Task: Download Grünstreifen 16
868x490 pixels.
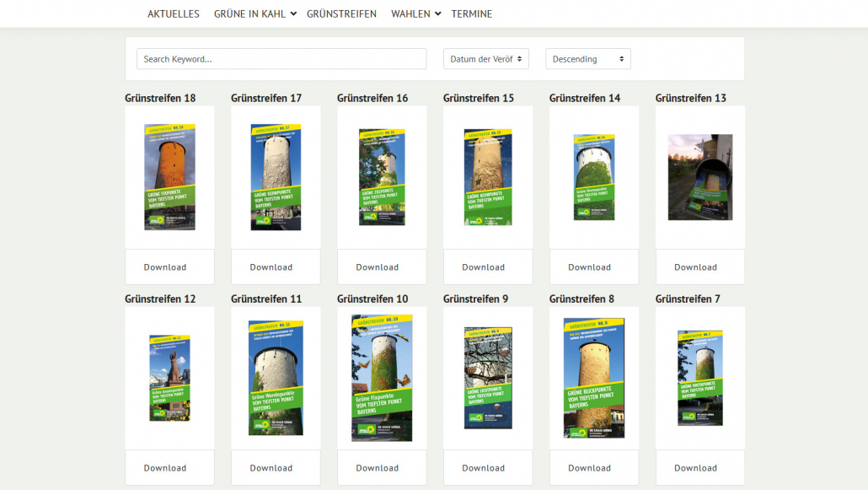Action: point(378,267)
